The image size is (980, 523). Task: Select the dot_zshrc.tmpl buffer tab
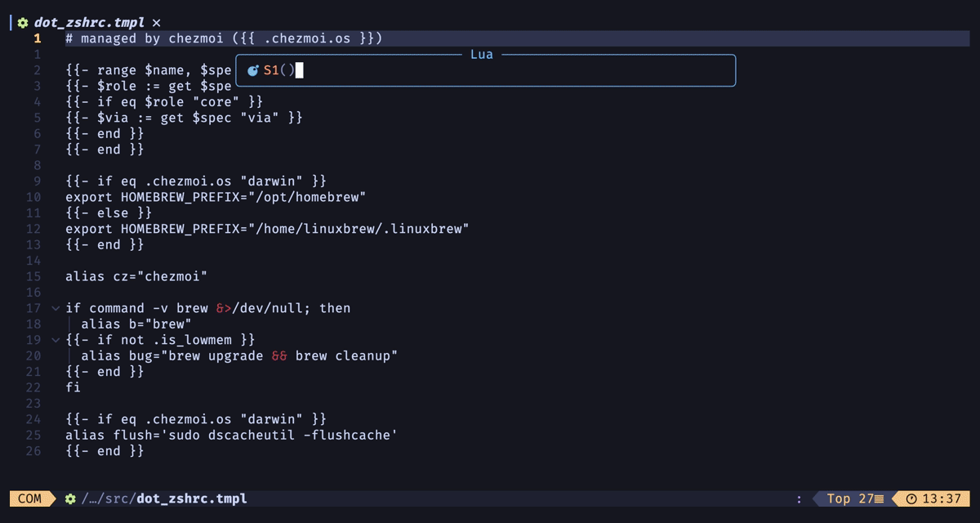click(89, 23)
